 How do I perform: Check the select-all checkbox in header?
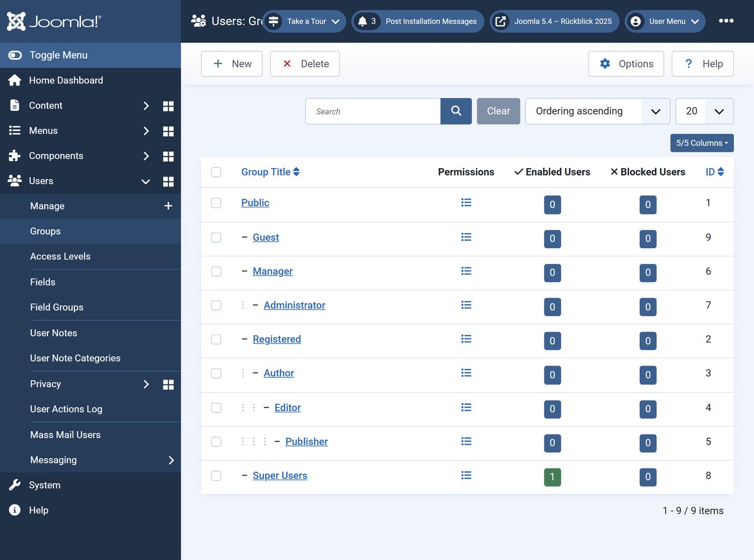pyautogui.click(x=217, y=172)
